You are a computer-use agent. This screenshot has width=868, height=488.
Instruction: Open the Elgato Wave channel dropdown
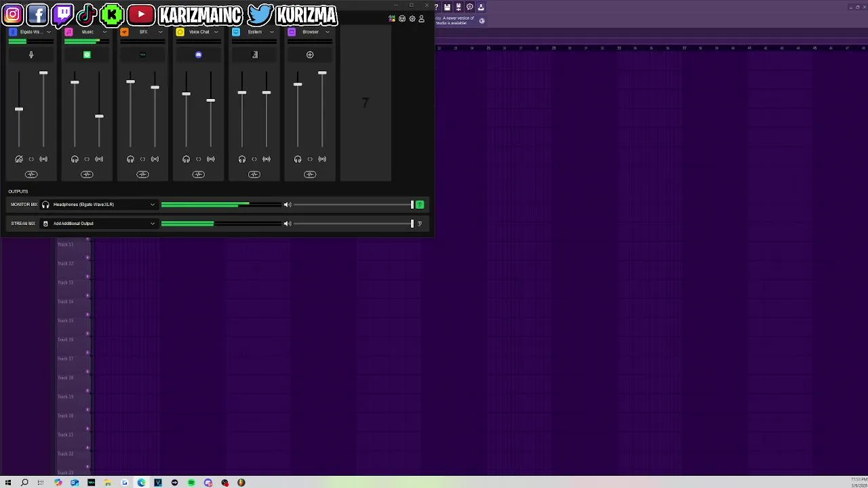tap(49, 32)
